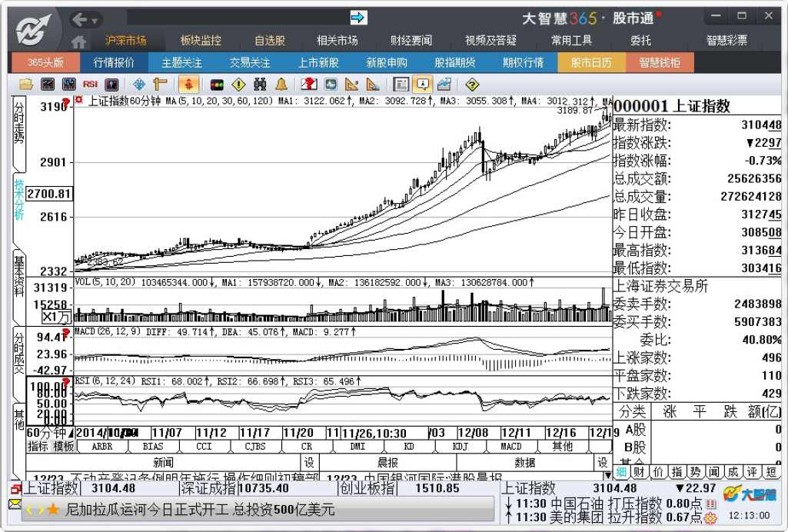788x532 pixels.
Task: Click the orange star beside news ticker
Action: [x=52, y=510]
